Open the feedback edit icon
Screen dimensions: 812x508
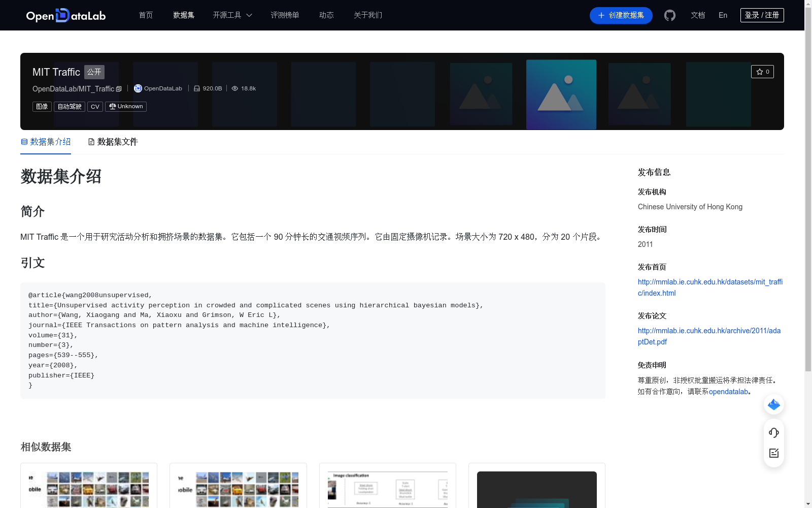point(774,453)
